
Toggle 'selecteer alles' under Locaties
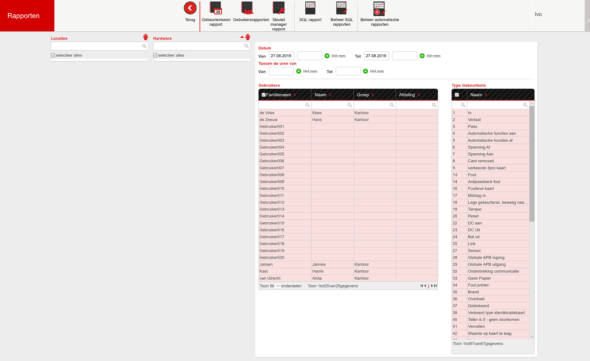(53, 55)
